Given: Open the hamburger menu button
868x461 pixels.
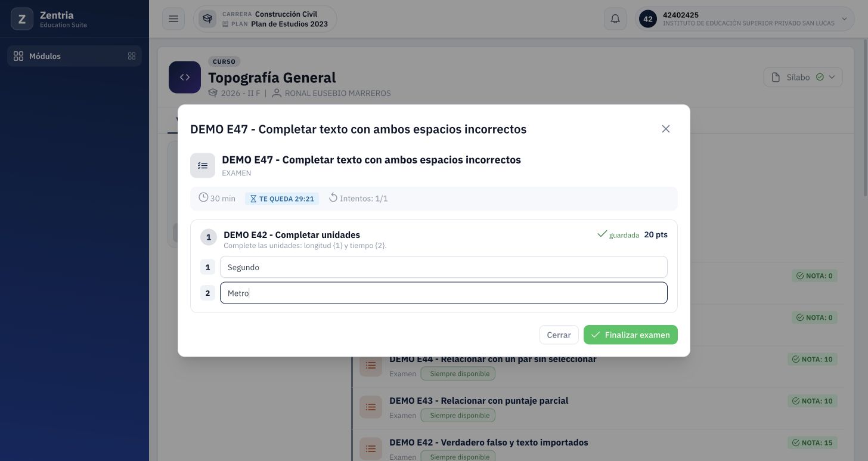Looking at the screenshot, I should (173, 19).
